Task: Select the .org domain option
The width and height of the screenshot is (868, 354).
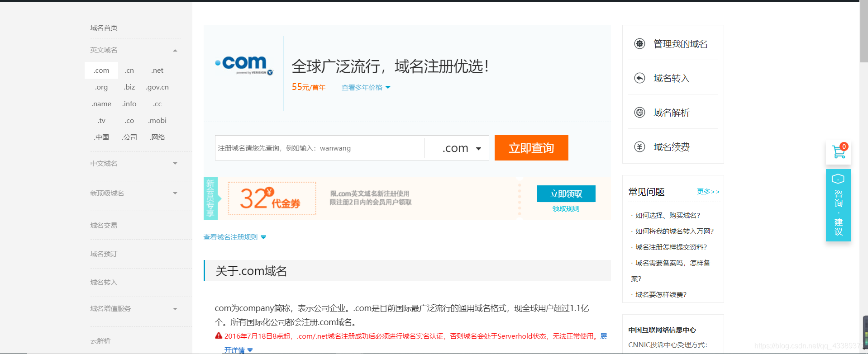Action: pyautogui.click(x=101, y=87)
